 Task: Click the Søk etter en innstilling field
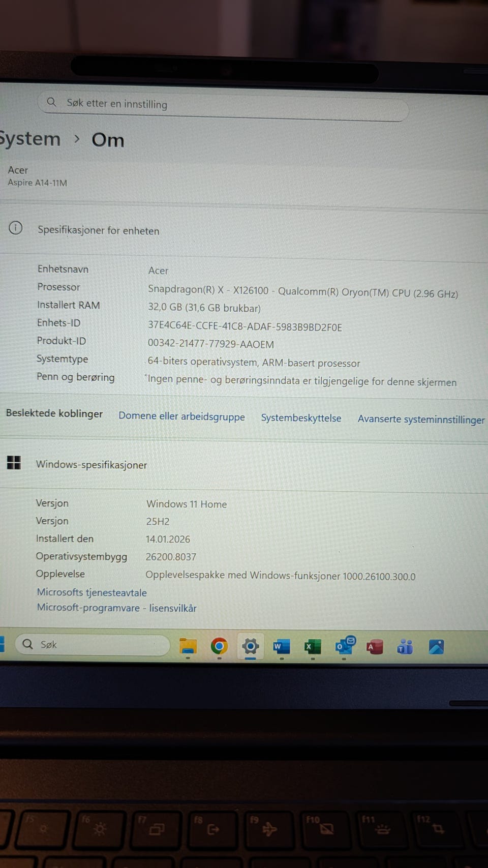point(223,105)
